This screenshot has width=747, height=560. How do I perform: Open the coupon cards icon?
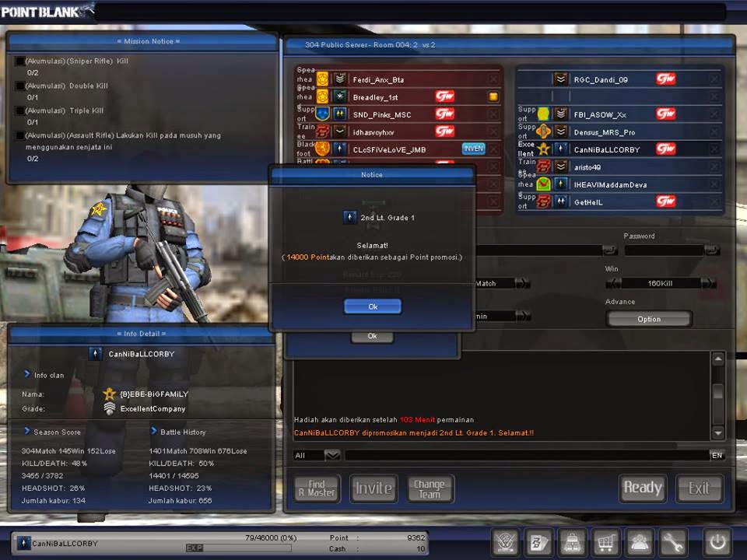(x=538, y=542)
